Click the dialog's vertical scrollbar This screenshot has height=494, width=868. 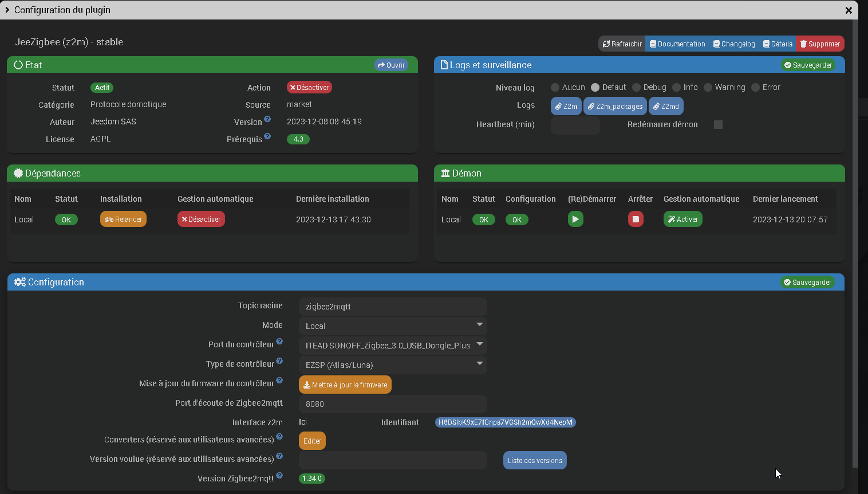pos(855,244)
